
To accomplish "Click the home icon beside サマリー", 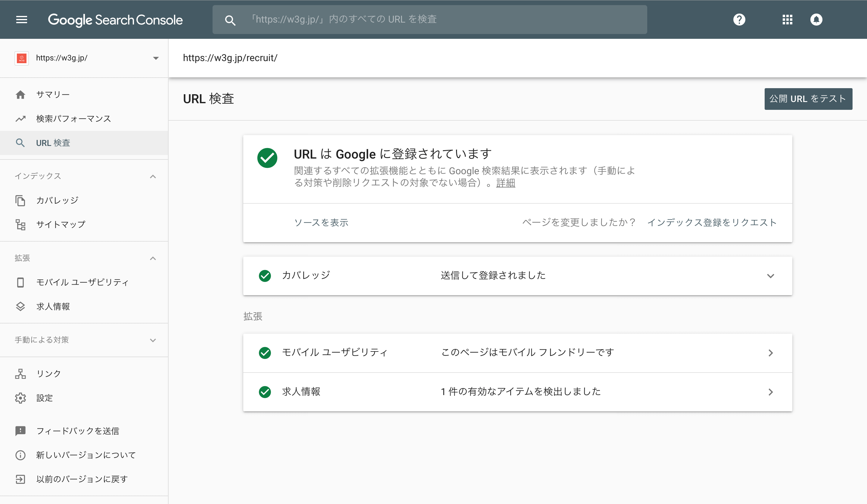I will click(x=20, y=94).
